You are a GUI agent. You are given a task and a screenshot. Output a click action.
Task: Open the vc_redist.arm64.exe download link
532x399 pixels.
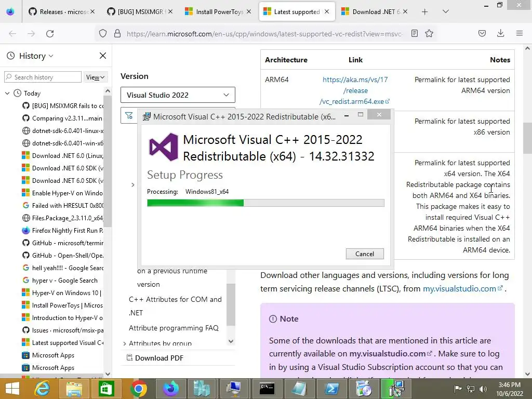[x=355, y=90]
